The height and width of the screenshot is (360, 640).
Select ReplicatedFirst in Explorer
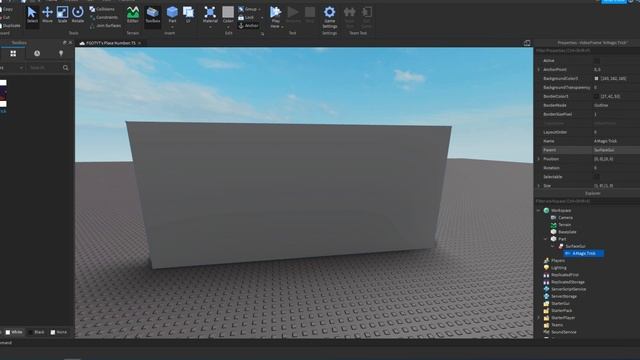(x=561, y=275)
